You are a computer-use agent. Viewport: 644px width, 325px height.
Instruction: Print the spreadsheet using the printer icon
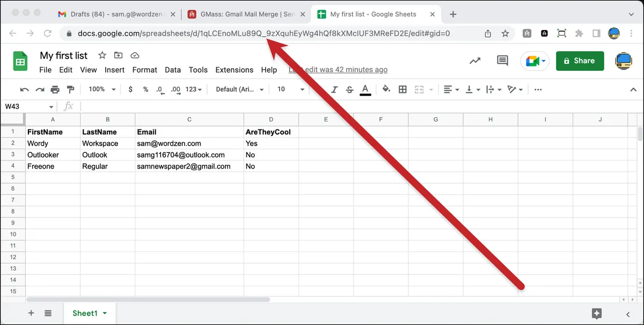pyautogui.click(x=55, y=90)
